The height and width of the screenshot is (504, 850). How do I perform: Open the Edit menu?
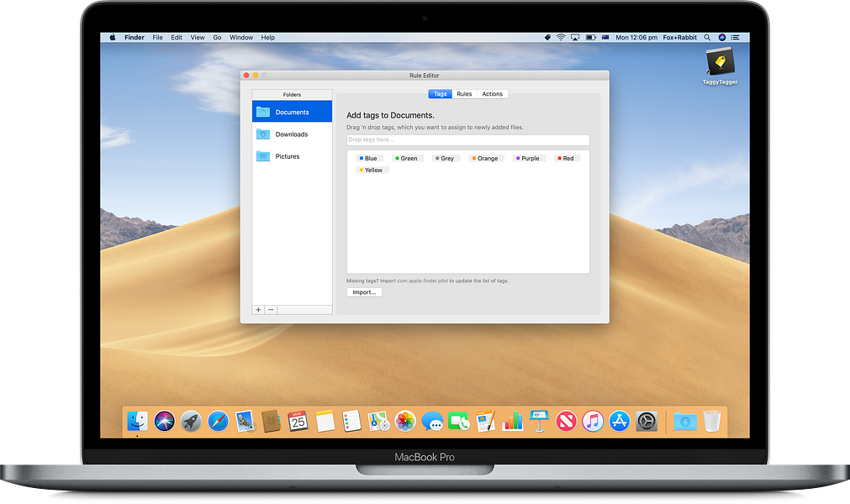coord(177,37)
